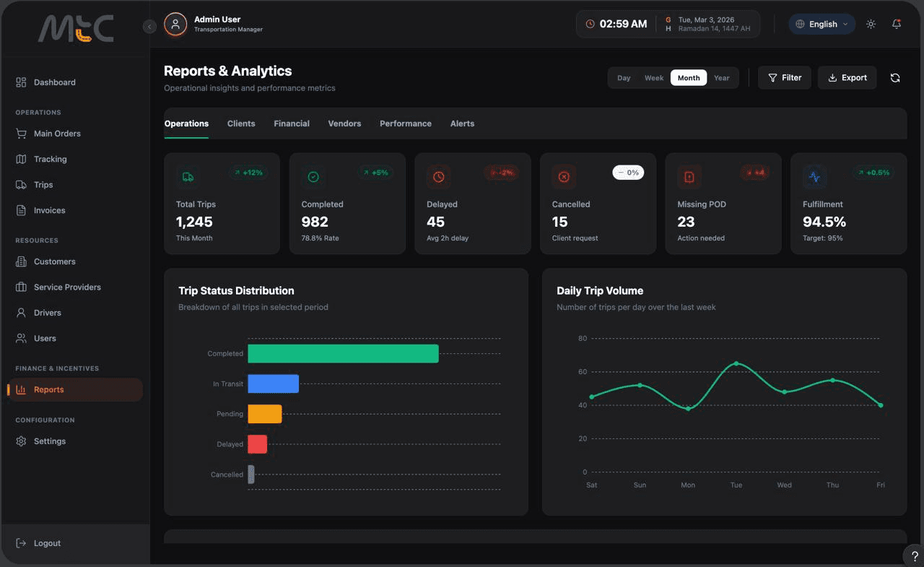924x567 pixels.
Task: Click the +12% trend badge
Action: point(248,173)
